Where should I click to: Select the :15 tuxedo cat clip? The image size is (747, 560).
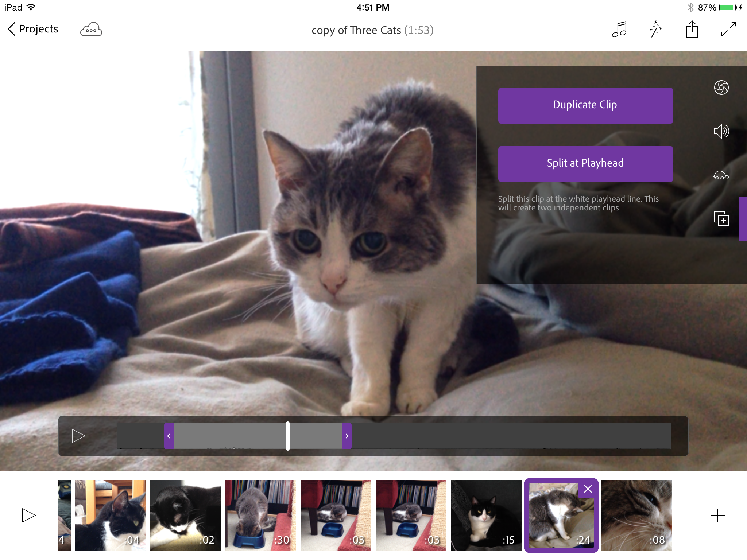click(x=486, y=515)
